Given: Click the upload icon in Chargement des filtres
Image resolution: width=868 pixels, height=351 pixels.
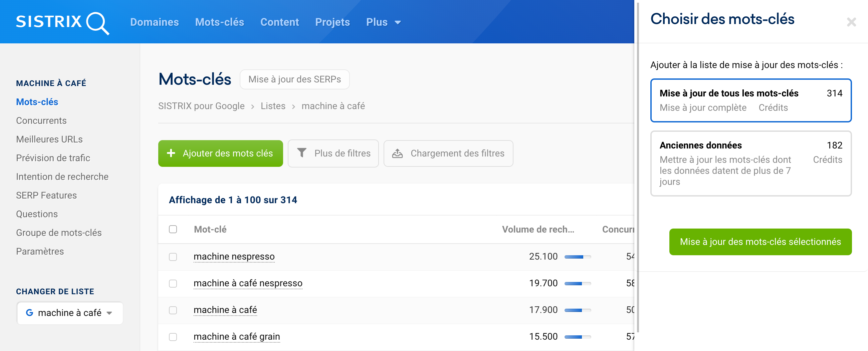Looking at the screenshot, I should [397, 153].
